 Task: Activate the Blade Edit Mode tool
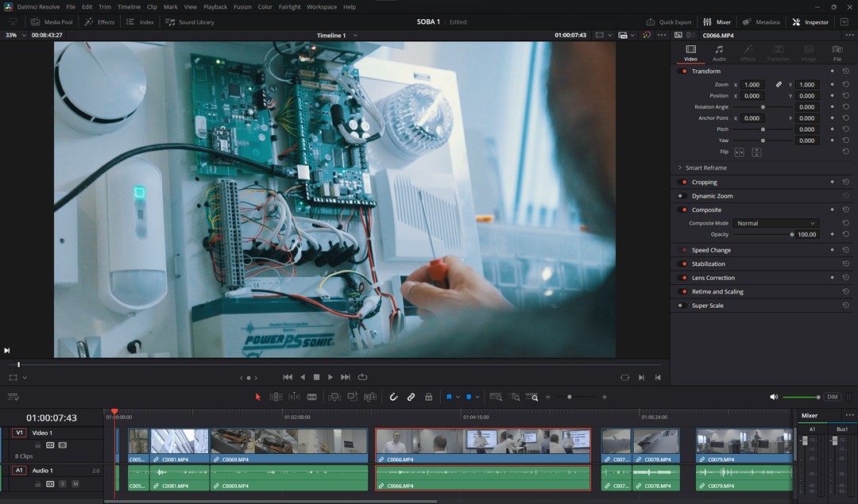point(311,397)
